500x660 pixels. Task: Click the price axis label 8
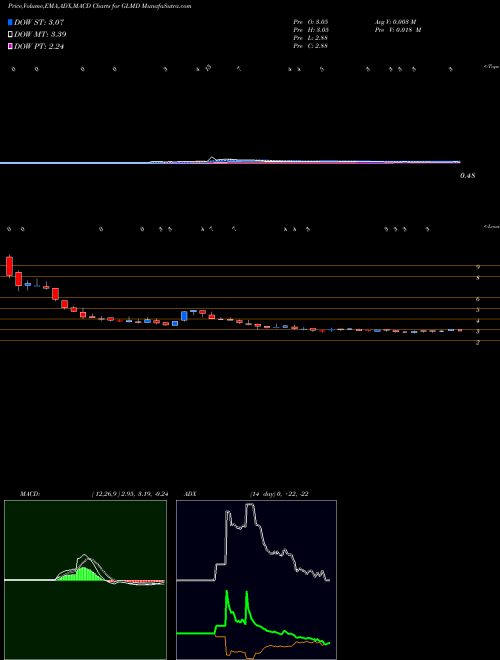click(x=478, y=278)
